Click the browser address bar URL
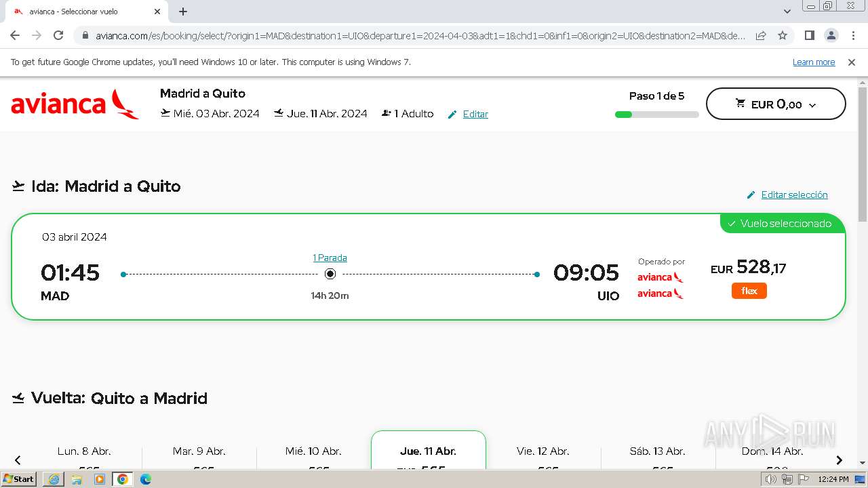Image resolution: width=868 pixels, height=488 pixels. 420,35
